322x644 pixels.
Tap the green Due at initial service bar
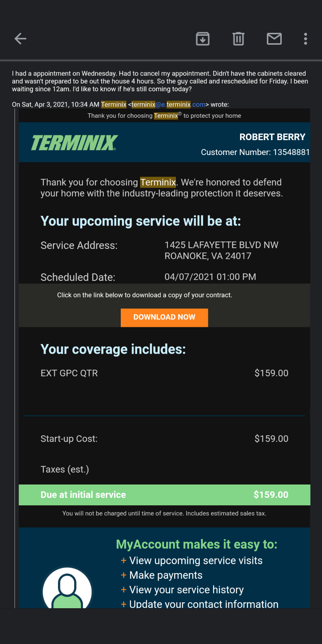point(164,495)
